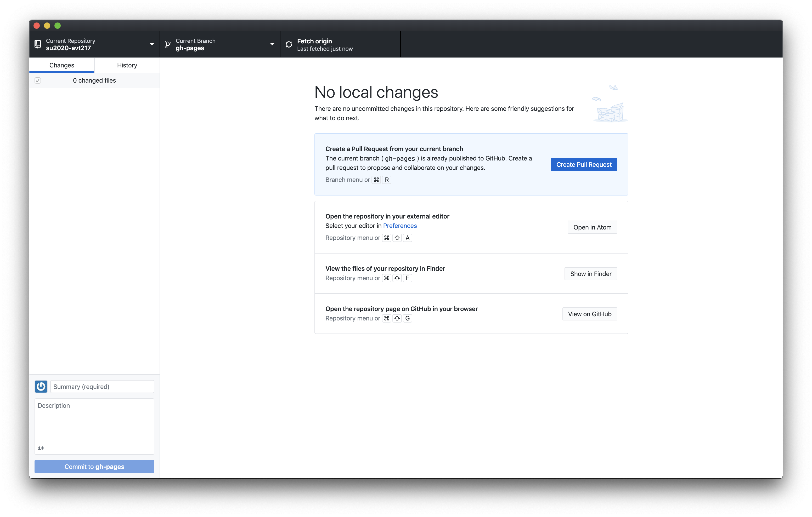Click the green maximize window button
This screenshot has height=517, width=812.
[58, 26]
